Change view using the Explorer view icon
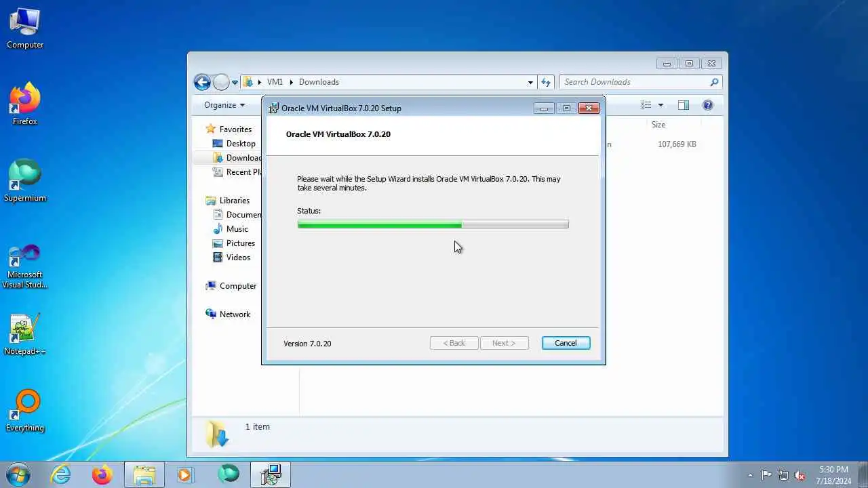Screen dimensions: 868x488 [x=646, y=105]
